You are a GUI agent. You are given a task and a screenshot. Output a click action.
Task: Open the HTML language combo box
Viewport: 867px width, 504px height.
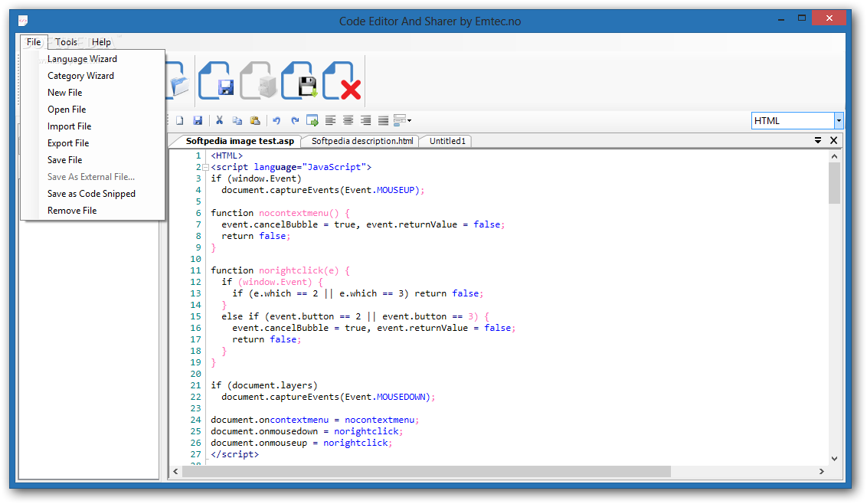[839, 120]
